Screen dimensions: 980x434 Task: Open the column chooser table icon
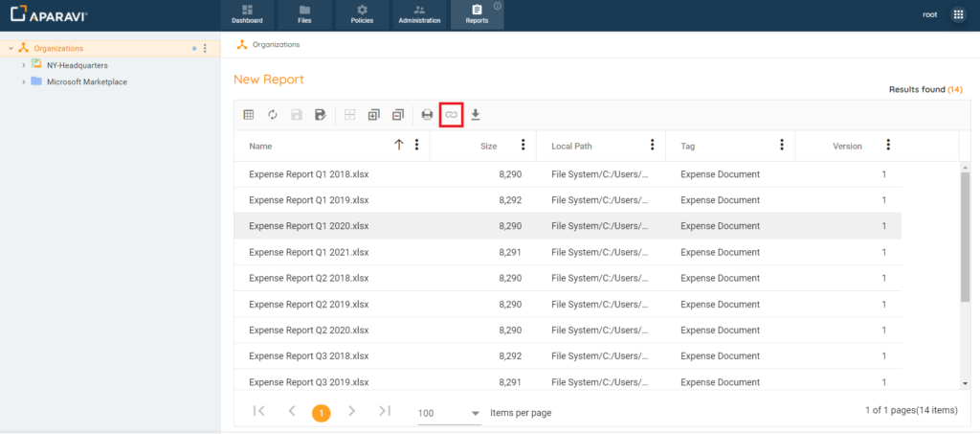click(249, 115)
